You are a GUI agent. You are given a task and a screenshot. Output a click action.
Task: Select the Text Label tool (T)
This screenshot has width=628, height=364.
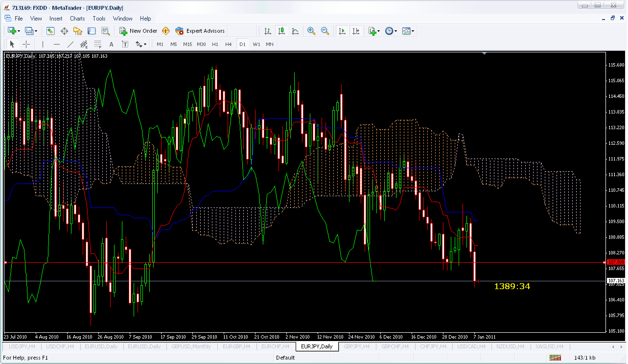tap(125, 44)
